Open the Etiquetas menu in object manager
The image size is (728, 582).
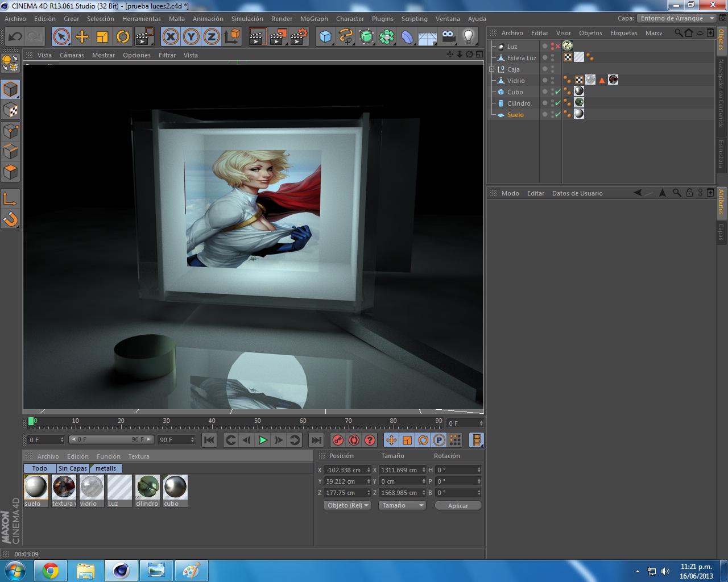[624, 33]
